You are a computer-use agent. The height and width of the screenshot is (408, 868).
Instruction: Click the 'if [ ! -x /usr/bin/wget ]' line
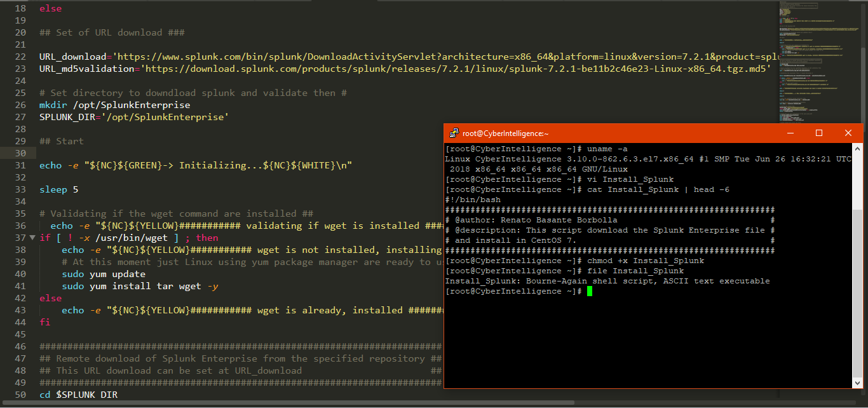(128, 238)
